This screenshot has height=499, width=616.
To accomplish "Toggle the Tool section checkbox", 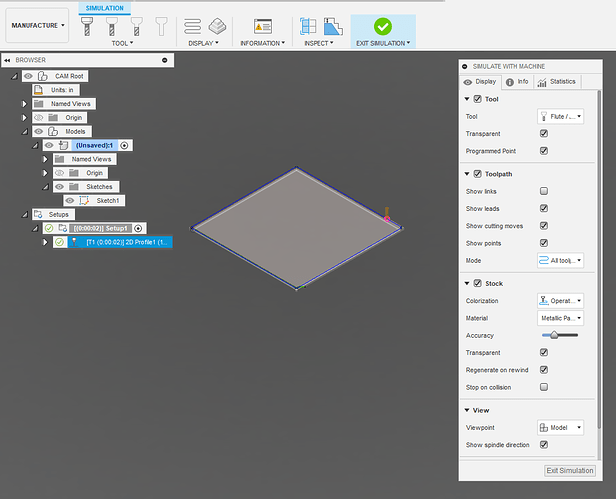I will (477, 99).
